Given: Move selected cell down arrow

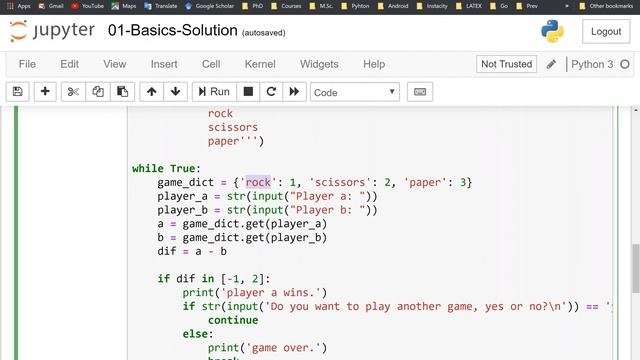Looking at the screenshot, I should [x=176, y=91].
